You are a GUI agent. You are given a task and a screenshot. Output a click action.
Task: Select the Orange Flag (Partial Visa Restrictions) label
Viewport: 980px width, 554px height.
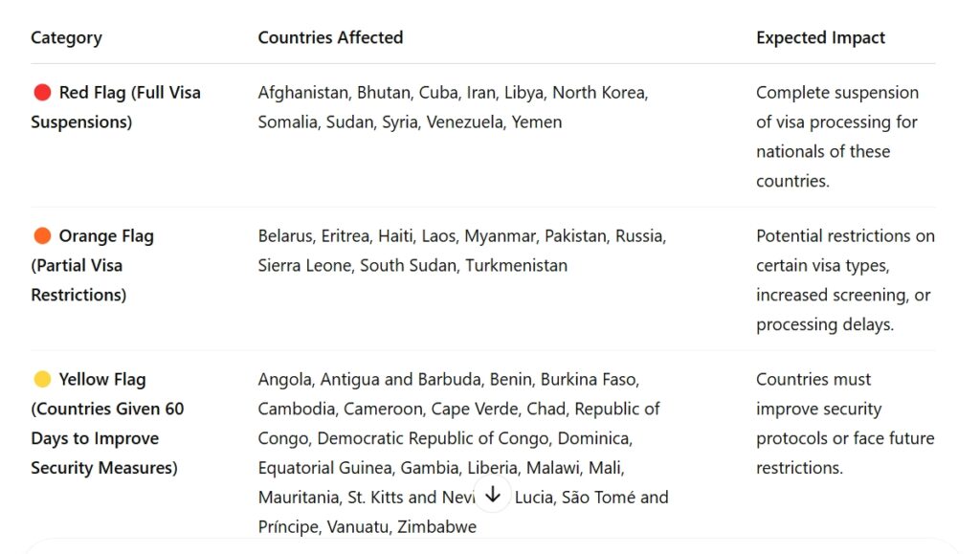pyautogui.click(x=92, y=265)
